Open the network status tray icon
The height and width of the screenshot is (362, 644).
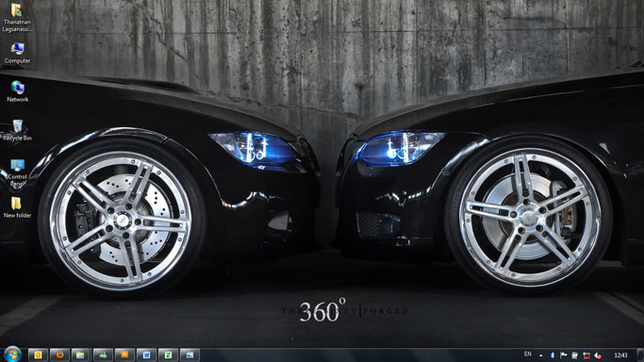[x=586, y=355]
